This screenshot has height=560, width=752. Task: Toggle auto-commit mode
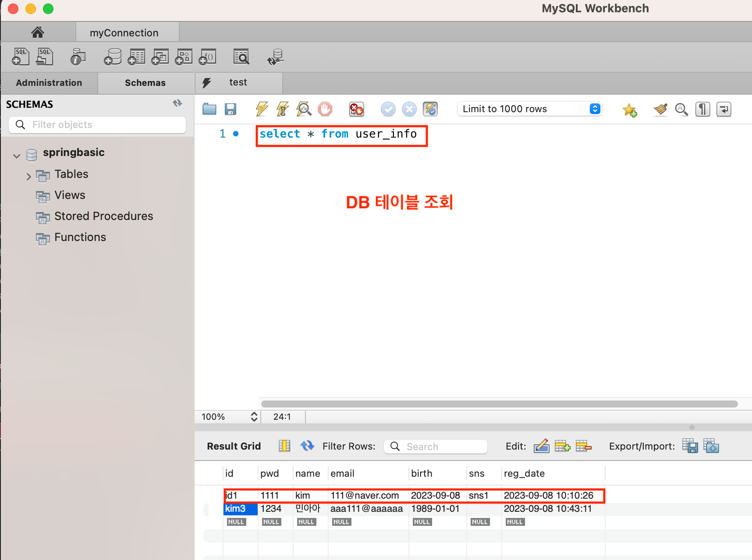tap(430, 109)
